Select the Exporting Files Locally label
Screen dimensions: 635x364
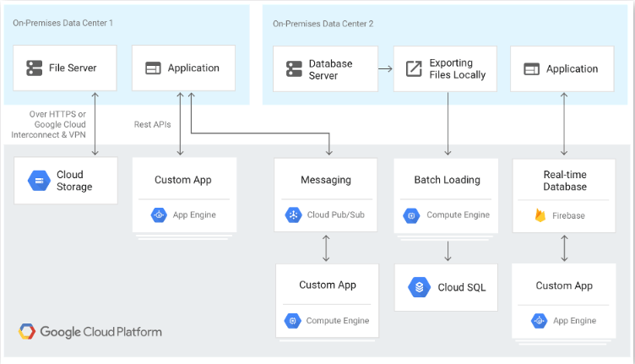point(457,69)
